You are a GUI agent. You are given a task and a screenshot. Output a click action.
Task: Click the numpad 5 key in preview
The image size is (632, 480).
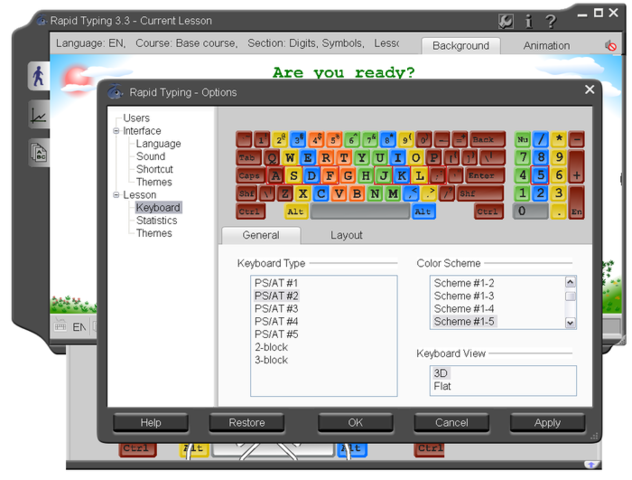tap(540, 175)
